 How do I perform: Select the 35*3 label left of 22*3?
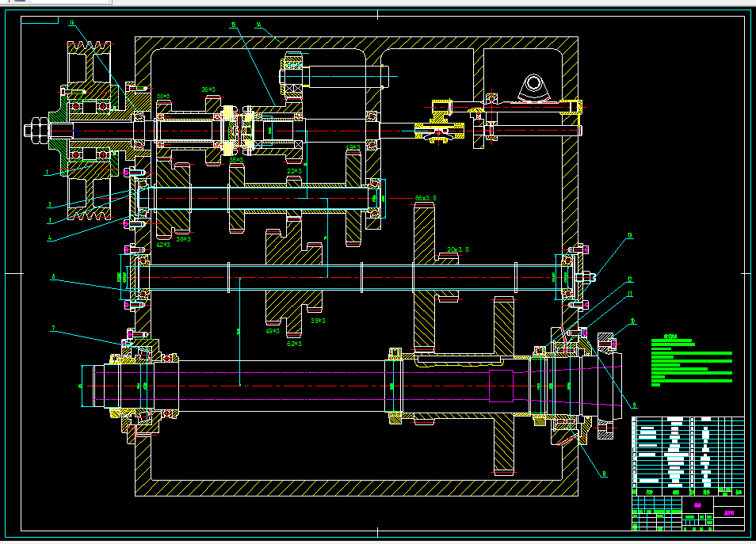tap(236, 160)
